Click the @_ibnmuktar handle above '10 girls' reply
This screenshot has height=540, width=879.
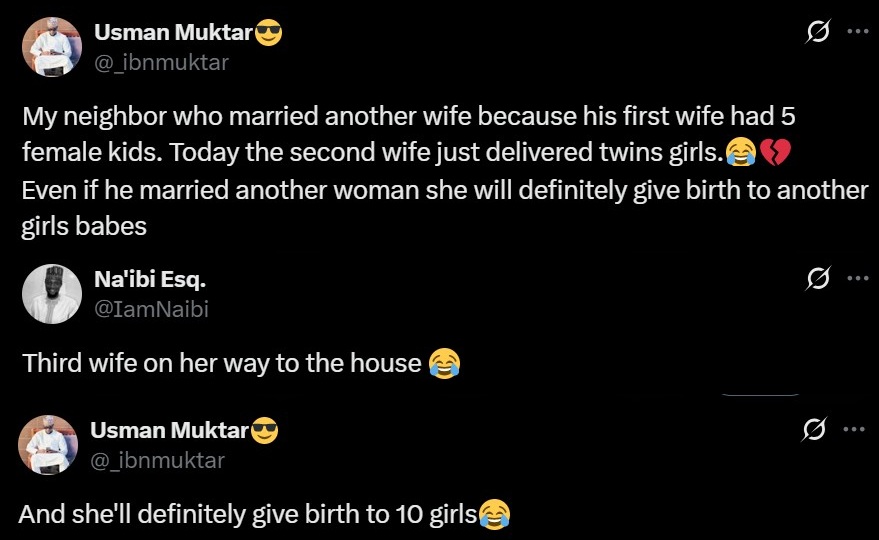coord(157,461)
